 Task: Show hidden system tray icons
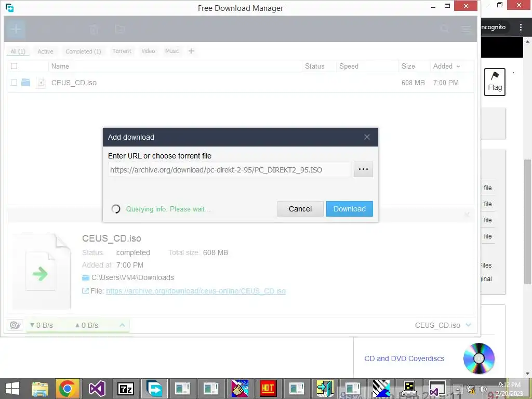[458, 389]
